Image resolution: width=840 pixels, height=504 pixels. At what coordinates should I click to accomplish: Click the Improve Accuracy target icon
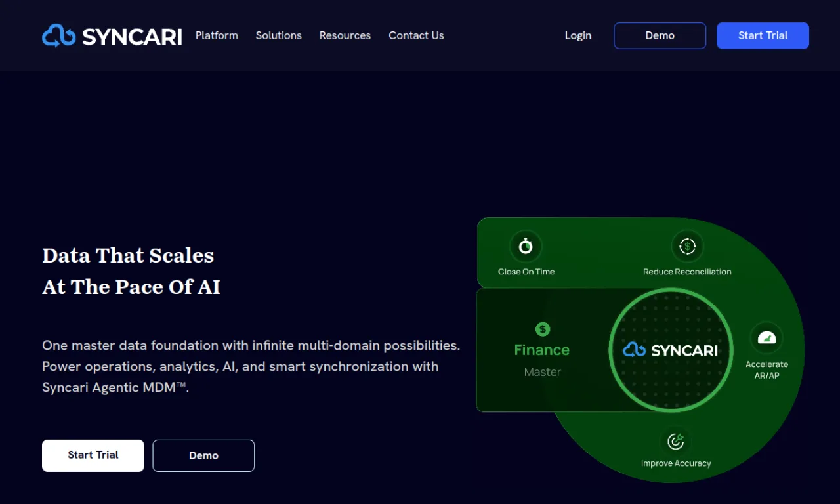click(676, 441)
